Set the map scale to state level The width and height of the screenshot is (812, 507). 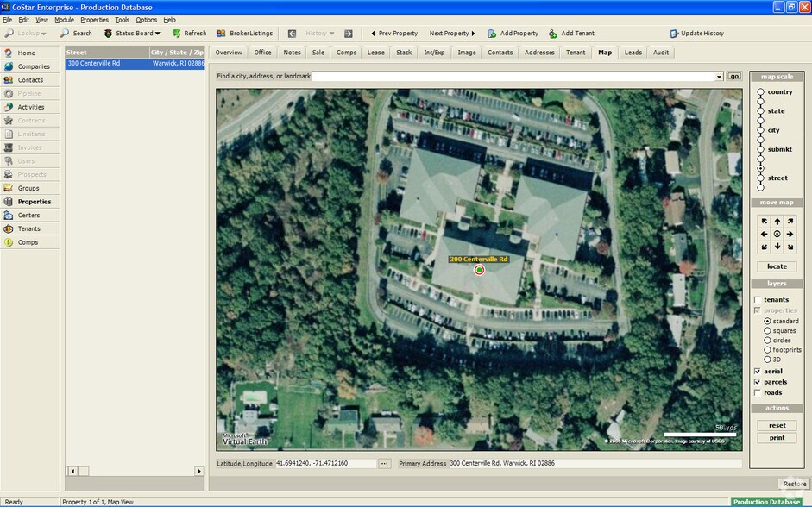click(x=760, y=111)
